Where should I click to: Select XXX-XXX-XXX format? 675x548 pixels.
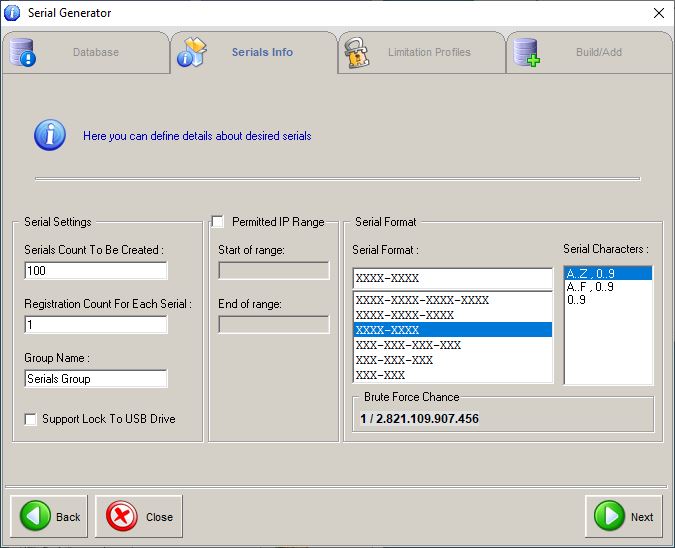pos(452,360)
